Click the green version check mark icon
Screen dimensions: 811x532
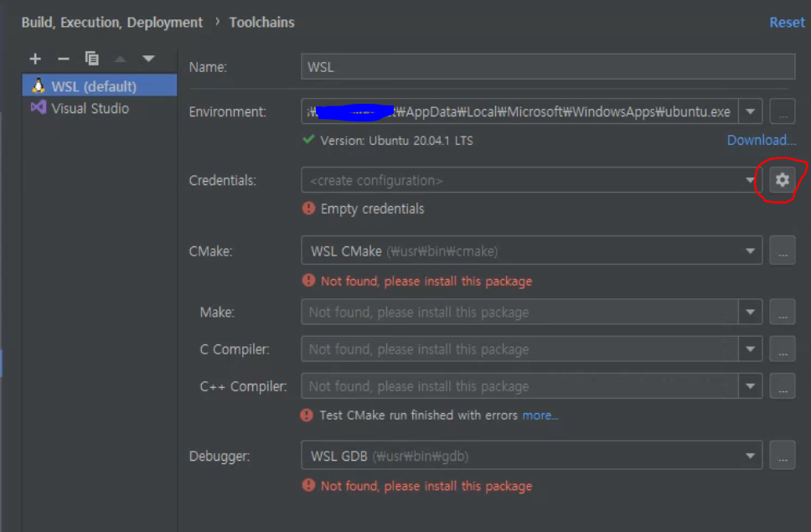click(x=309, y=139)
